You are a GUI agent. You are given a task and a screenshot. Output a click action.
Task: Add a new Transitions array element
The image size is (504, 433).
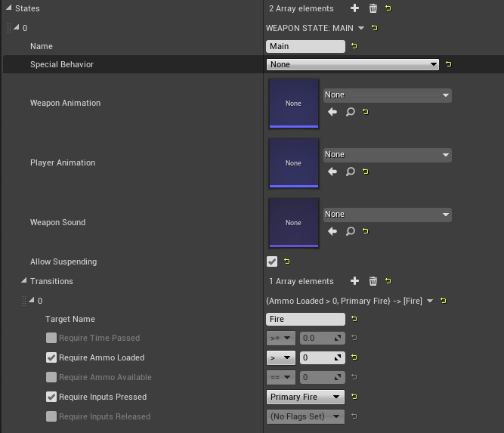click(354, 281)
